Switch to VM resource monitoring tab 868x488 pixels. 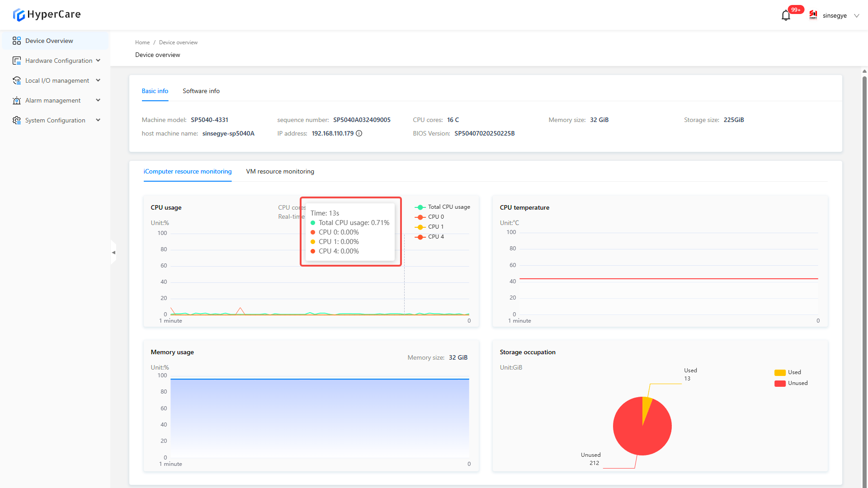(x=280, y=171)
